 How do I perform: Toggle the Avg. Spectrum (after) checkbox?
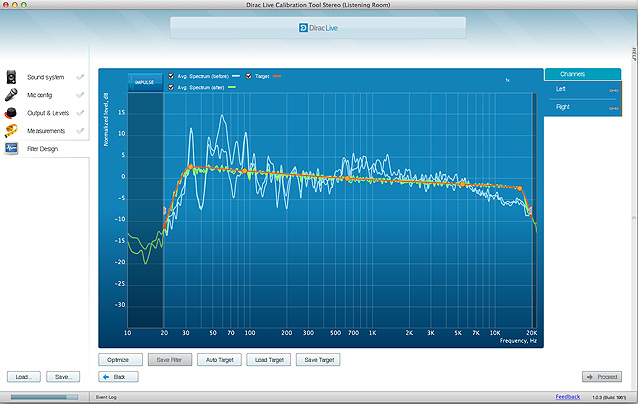(171, 87)
